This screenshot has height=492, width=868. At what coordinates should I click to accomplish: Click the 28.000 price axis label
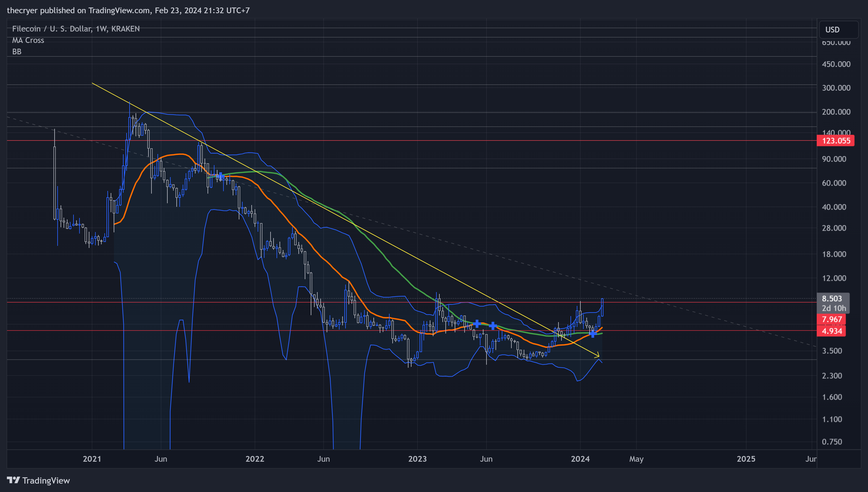[834, 228]
